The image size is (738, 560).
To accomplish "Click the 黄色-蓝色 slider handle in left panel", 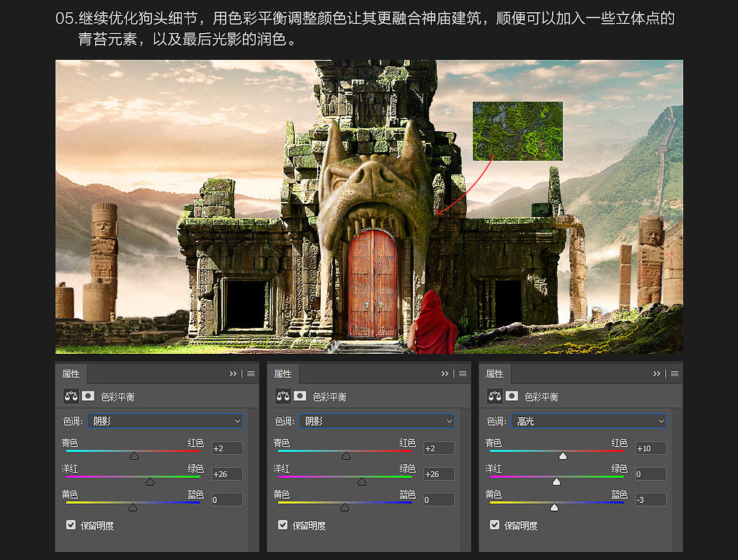I will [x=133, y=507].
